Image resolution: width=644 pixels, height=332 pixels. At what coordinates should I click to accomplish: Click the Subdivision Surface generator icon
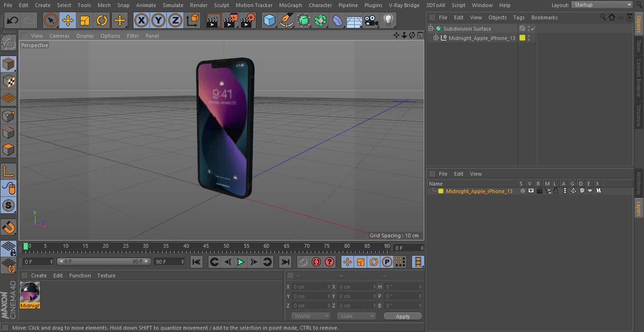pyautogui.click(x=304, y=20)
